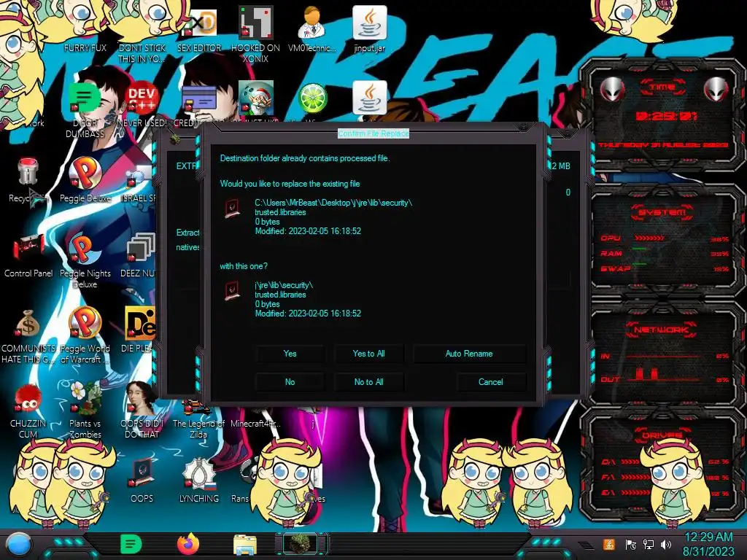This screenshot has height=560, width=747.
Task: Click the No to All button
Action: (x=368, y=382)
